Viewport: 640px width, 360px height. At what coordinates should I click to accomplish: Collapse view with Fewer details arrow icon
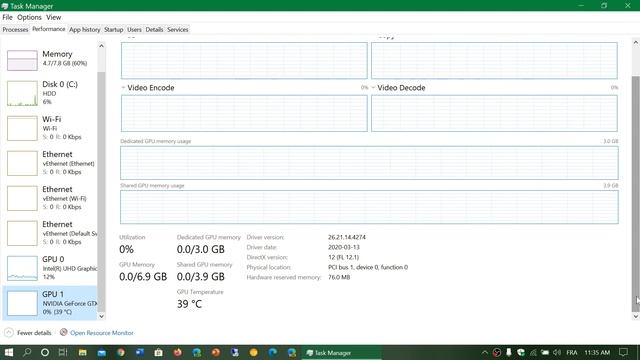(x=9, y=333)
